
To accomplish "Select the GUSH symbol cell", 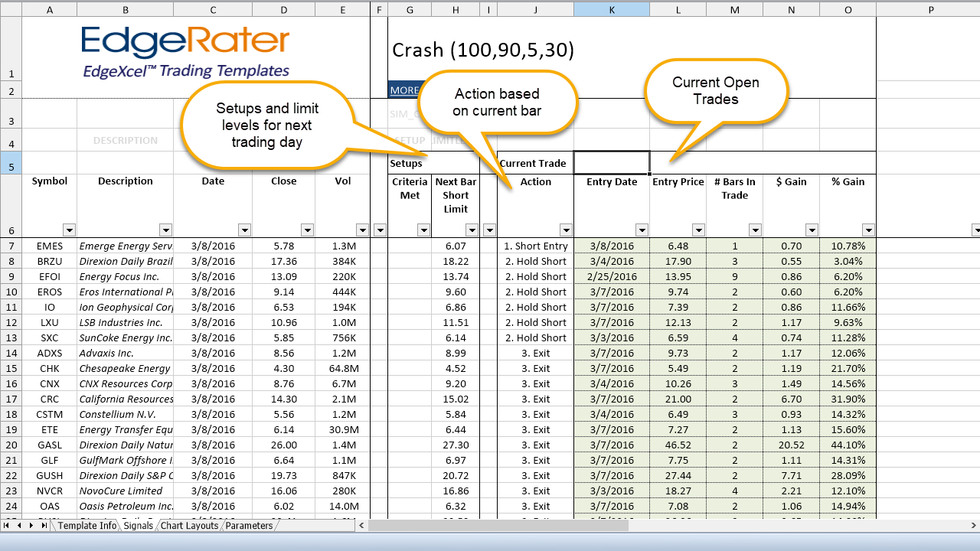I will (x=50, y=475).
